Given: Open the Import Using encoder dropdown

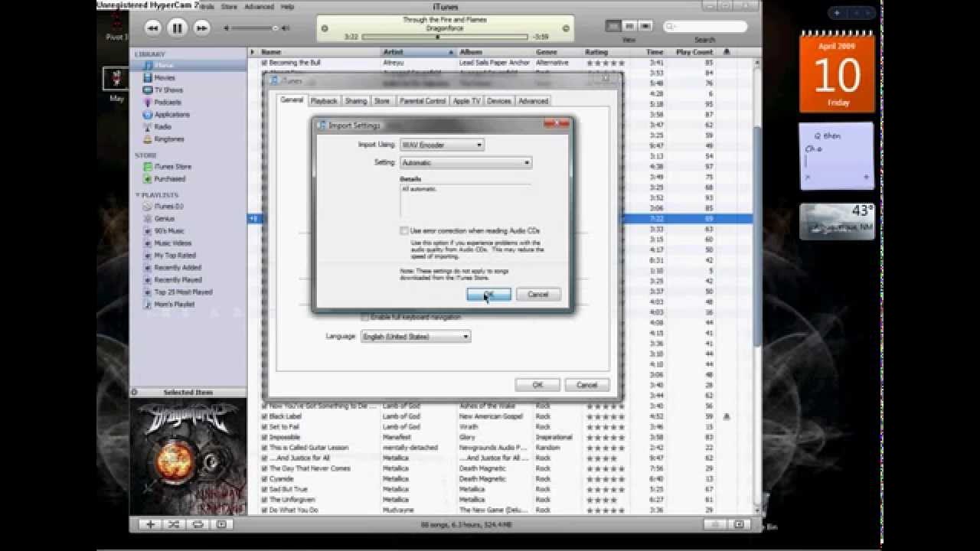Looking at the screenshot, I should click(443, 145).
